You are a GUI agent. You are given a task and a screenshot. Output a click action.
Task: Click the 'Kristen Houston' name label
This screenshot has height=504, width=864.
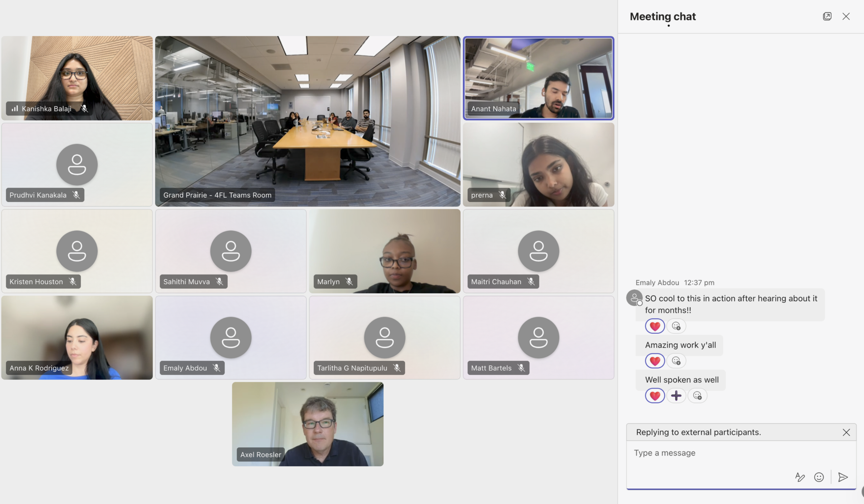tap(36, 281)
